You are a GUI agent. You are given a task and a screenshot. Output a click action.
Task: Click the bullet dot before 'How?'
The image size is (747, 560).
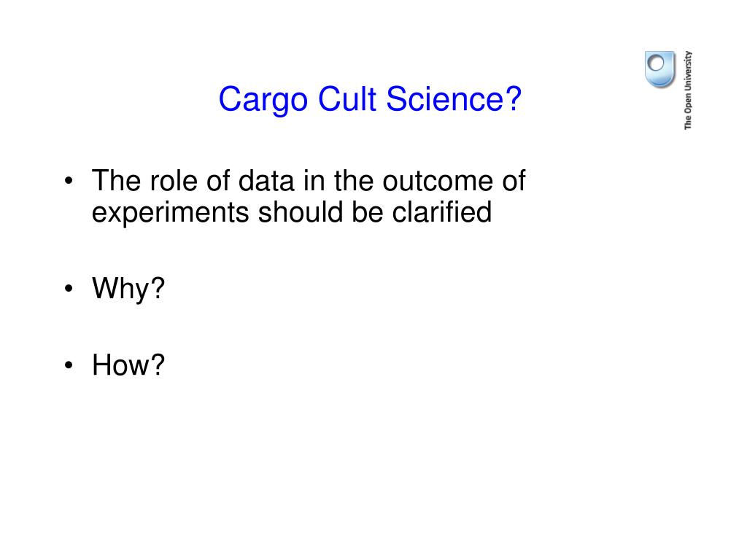tap(69, 365)
